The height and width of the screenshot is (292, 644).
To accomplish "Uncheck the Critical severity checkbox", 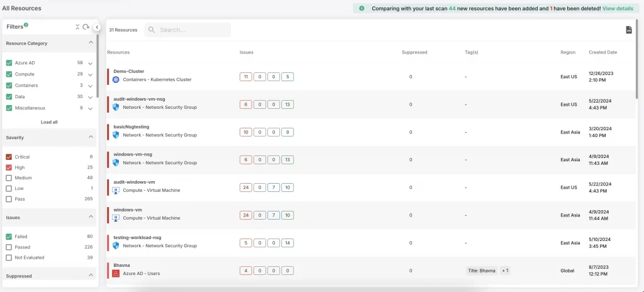I will (x=9, y=157).
